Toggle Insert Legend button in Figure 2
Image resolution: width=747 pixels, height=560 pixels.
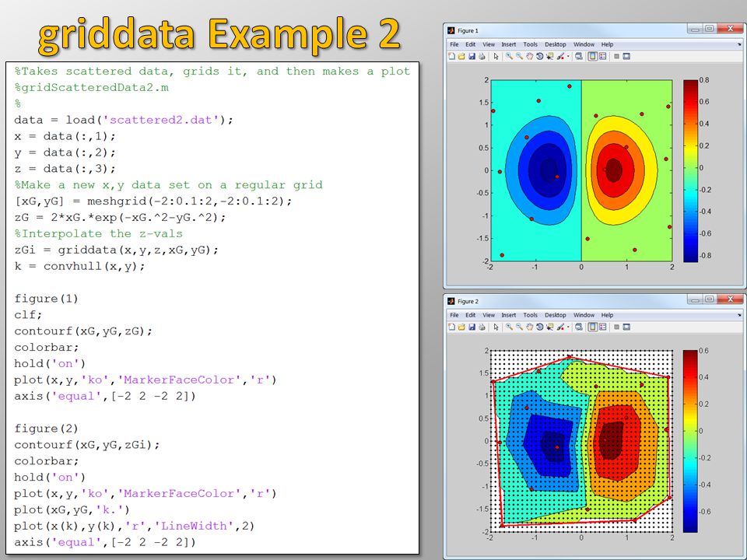602,327
